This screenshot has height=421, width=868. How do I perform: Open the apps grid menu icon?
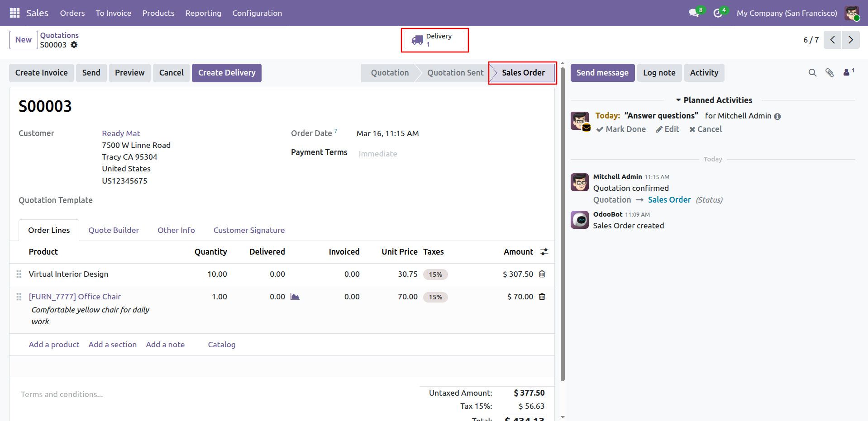click(14, 13)
